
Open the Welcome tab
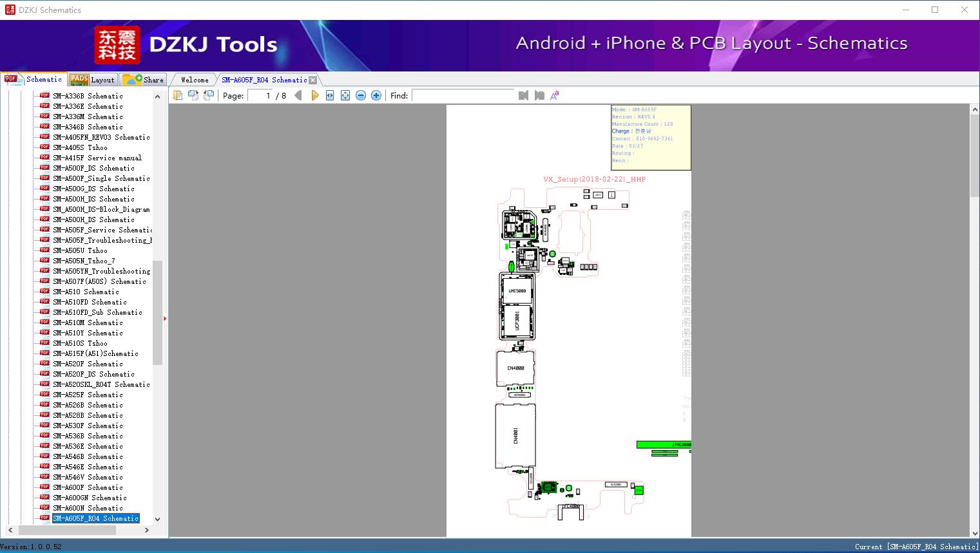195,80
